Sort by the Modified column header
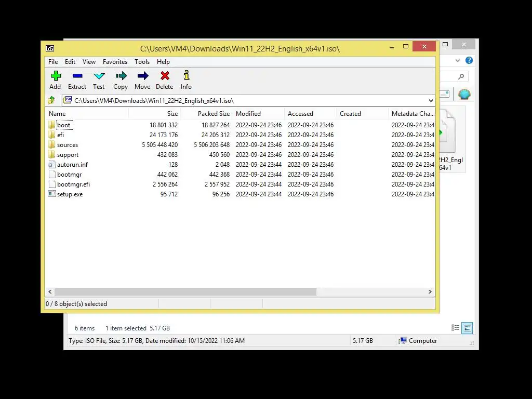The image size is (532, 399). (259, 114)
